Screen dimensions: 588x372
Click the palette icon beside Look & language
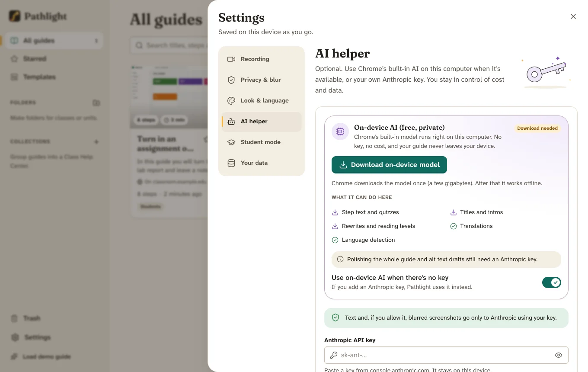coord(231,101)
